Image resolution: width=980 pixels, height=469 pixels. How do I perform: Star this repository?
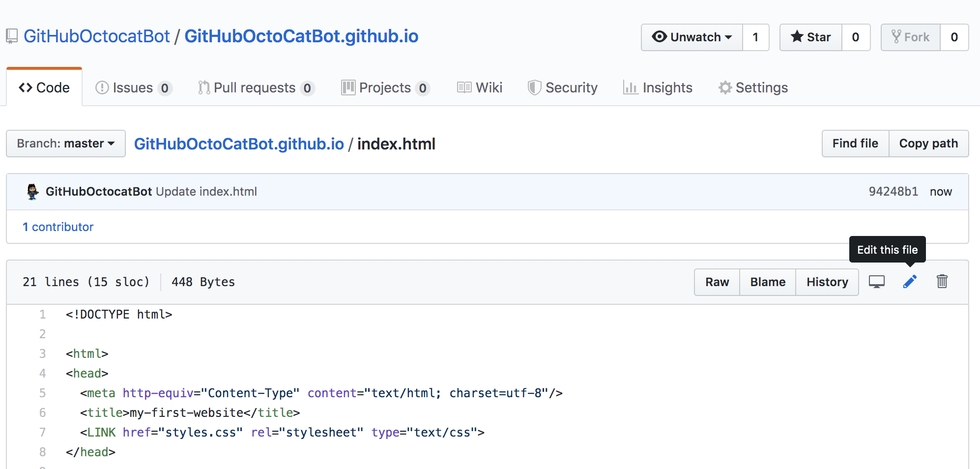(x=811, y=37)
